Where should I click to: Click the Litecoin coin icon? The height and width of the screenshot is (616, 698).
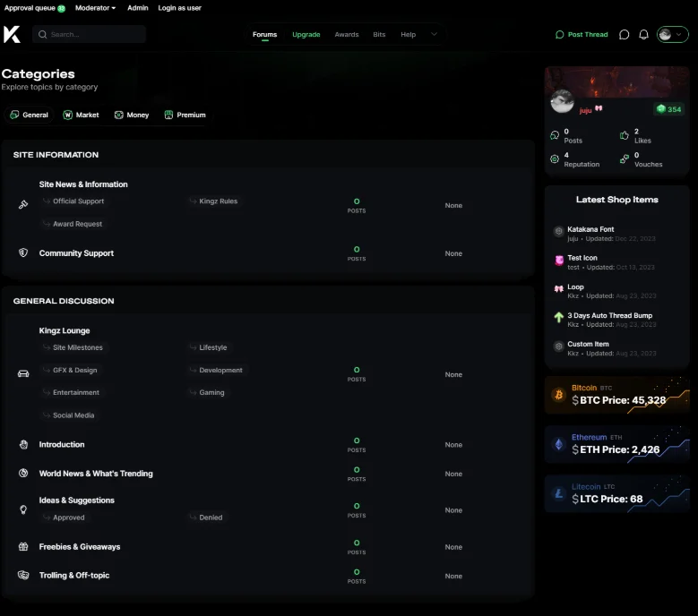pos(558,493)
